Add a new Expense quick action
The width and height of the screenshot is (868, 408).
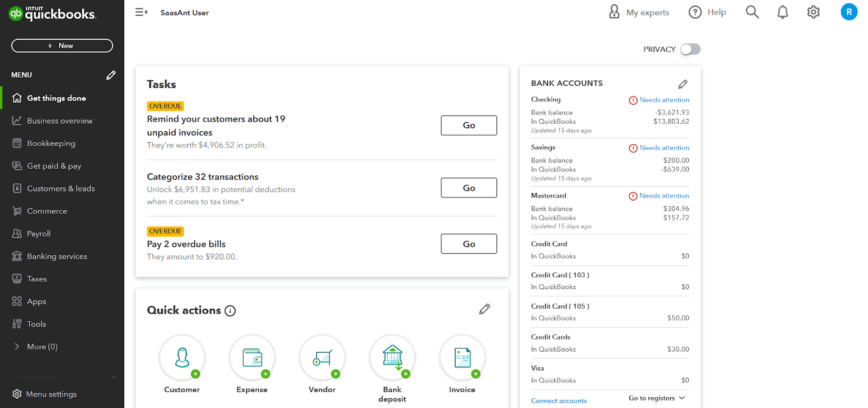click(x=252, y=358)
